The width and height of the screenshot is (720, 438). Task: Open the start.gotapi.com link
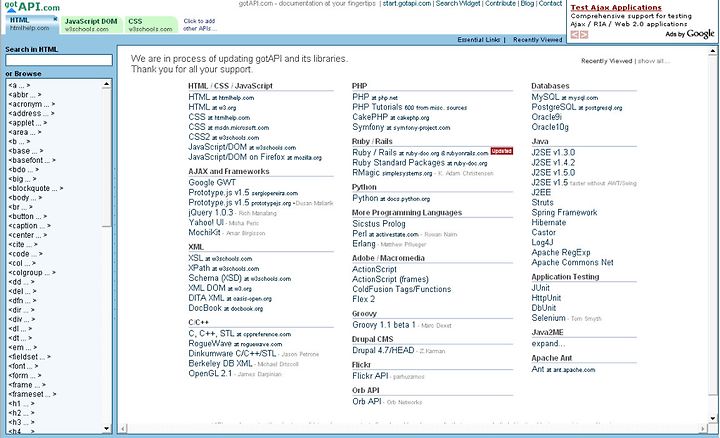(407, 3)
